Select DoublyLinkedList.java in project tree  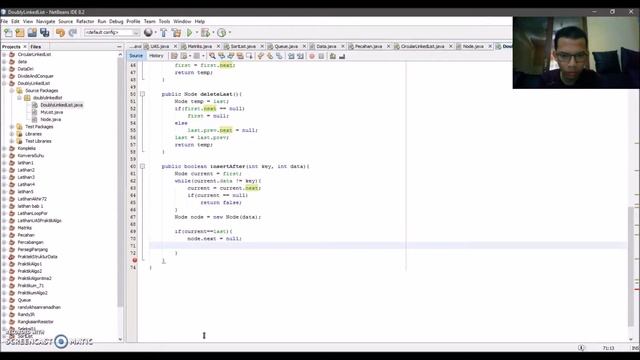(61, 105)
